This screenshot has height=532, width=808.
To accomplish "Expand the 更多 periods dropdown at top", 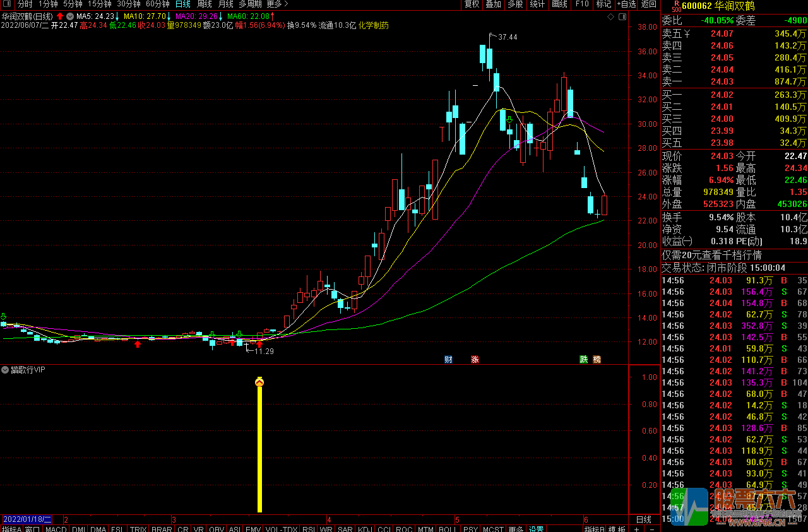I will 277,4.
